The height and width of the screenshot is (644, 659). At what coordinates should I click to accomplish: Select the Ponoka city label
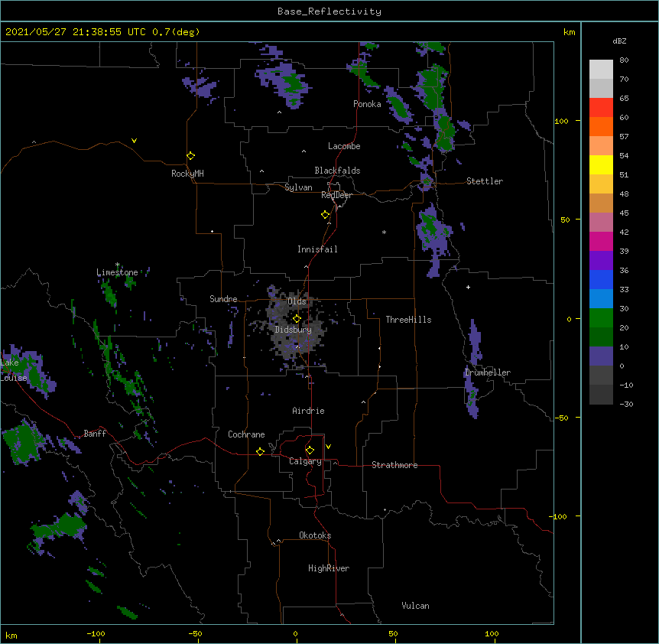(367, 104)
